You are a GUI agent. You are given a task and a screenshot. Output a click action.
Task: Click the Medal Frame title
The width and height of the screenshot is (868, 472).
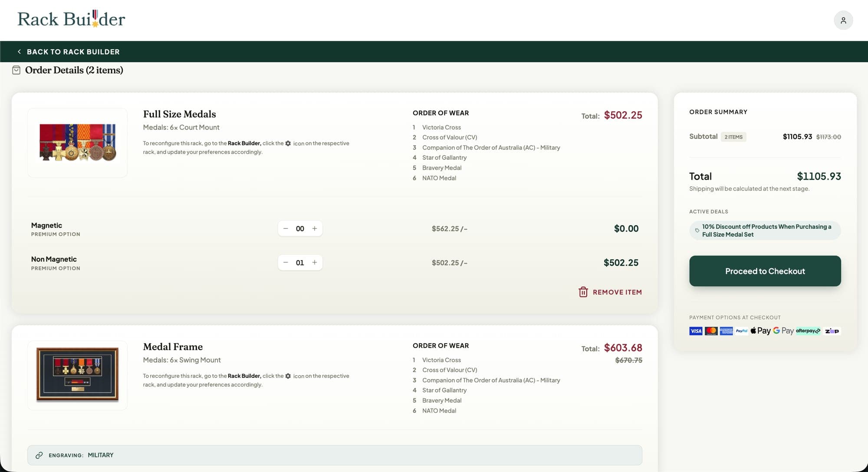[x=173, y=347]
